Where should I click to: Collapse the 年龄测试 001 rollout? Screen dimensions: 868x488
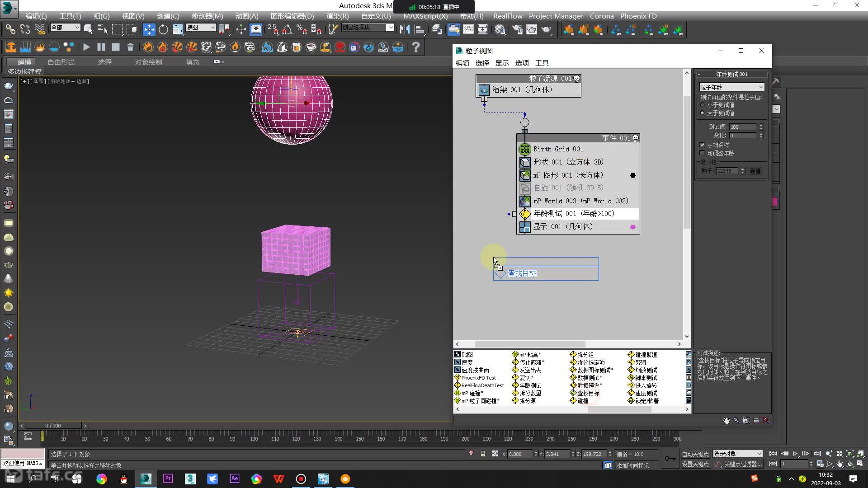click(699, 74)
